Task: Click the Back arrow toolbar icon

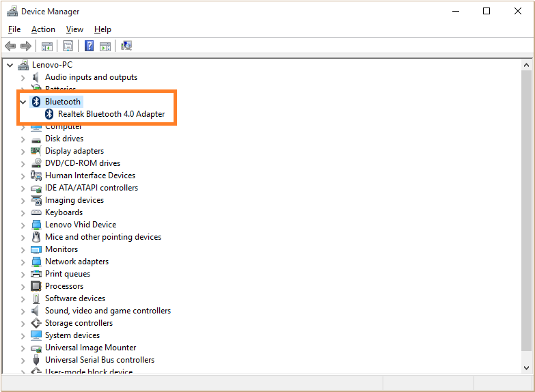Action: (x=10, y=46)
